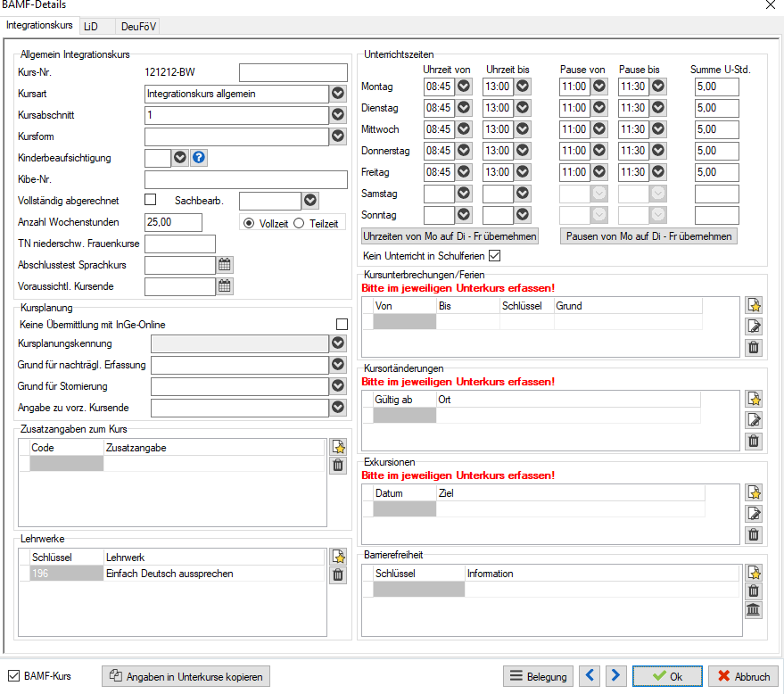Screen dimensions: 784x694
Task: Delete the Exkursionen entry
Action: [754, 534]
